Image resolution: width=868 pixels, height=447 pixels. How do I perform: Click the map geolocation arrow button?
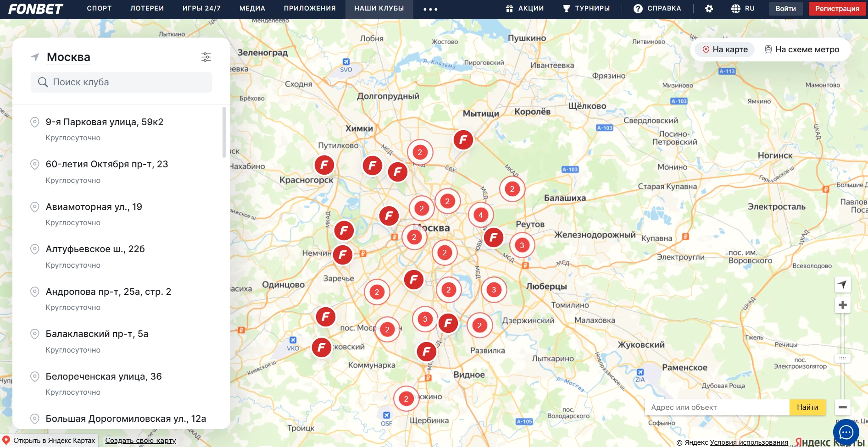click(842, 285)
